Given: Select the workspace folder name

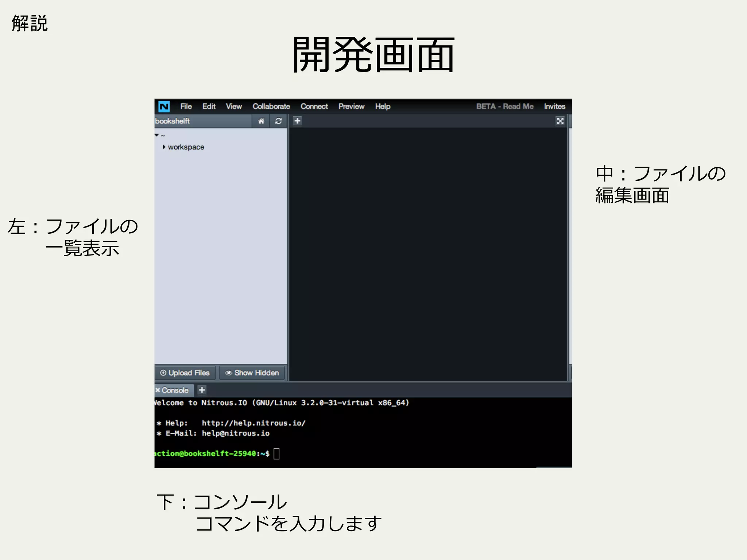Looking at the screenshot, I should point(186,147).
